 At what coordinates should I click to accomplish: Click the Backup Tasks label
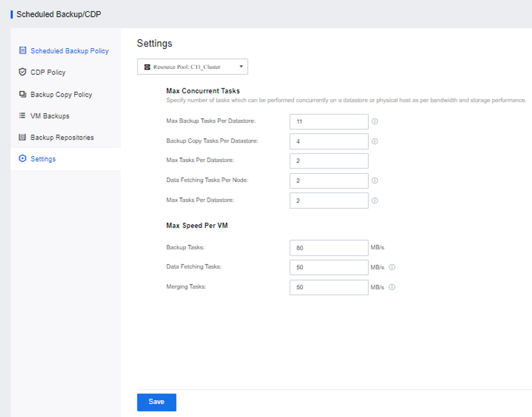(x=185, y=247)
